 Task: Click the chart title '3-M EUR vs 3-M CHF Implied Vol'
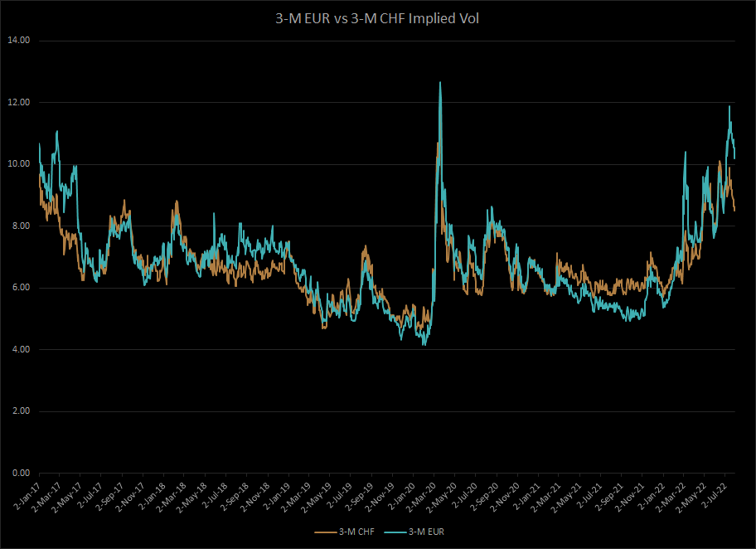(x=378, y=17)
